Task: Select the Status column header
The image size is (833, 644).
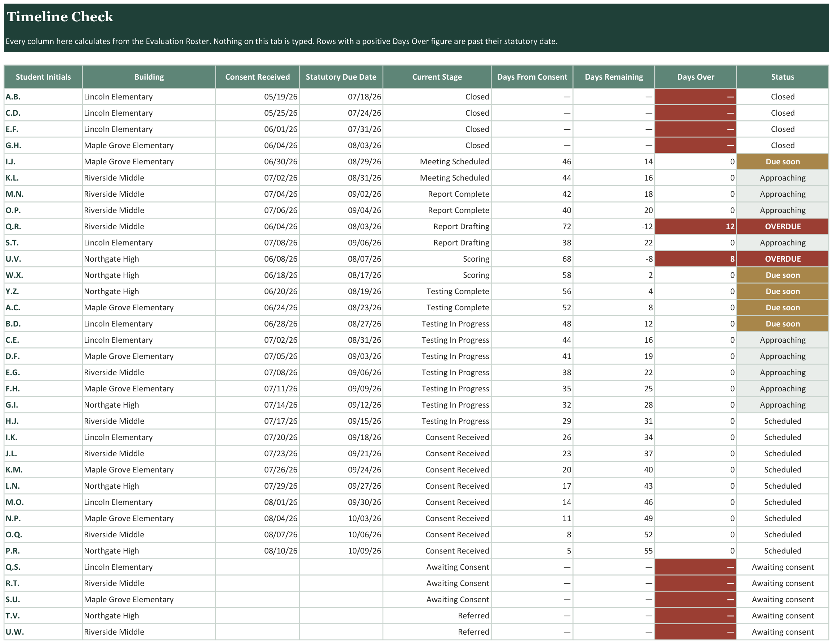Action: [x=783, y=77]
